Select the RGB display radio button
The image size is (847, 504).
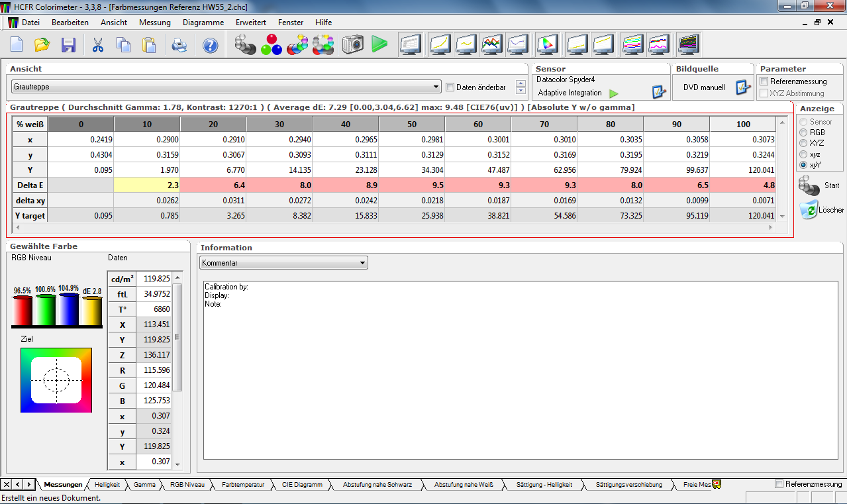coord(804,132)
